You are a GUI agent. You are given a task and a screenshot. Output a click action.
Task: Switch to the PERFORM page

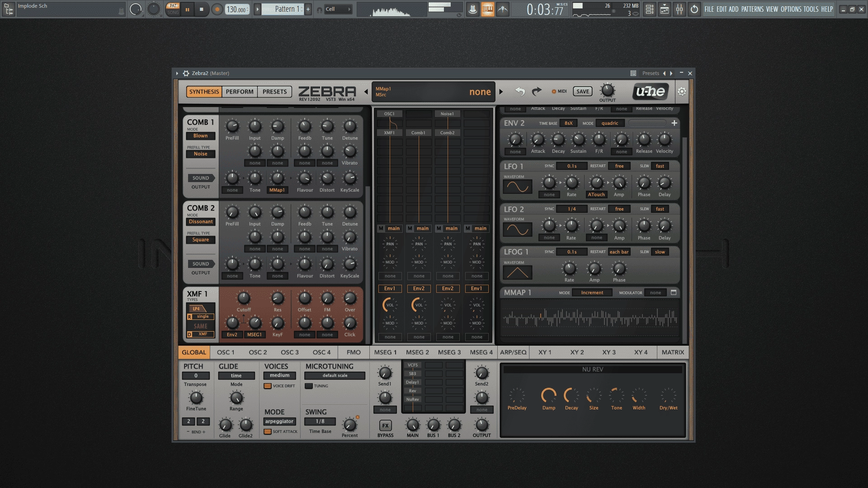[x=240, y=92]
